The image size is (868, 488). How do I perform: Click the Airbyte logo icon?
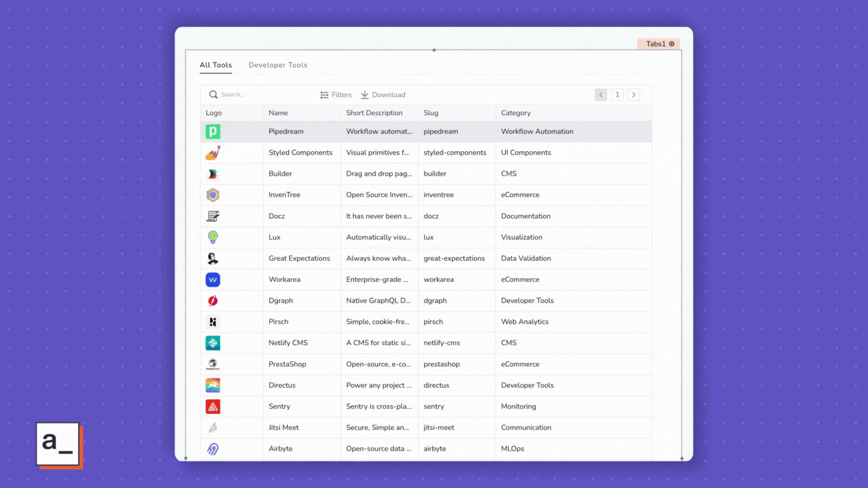pos(213,449)
